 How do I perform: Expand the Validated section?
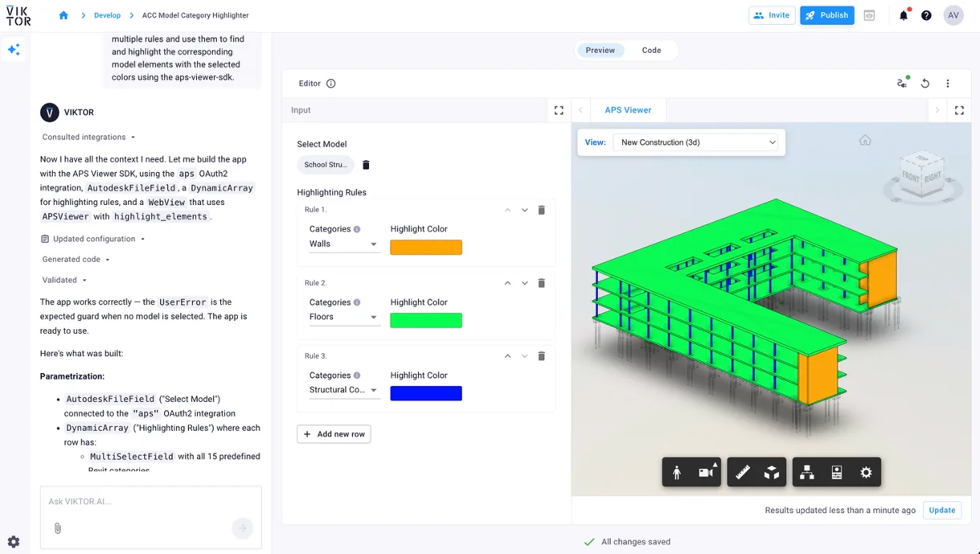[64, 280]
